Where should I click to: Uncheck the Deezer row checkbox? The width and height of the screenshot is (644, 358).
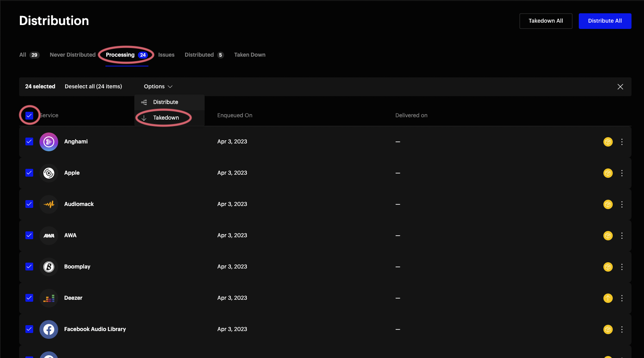(29, 298)
